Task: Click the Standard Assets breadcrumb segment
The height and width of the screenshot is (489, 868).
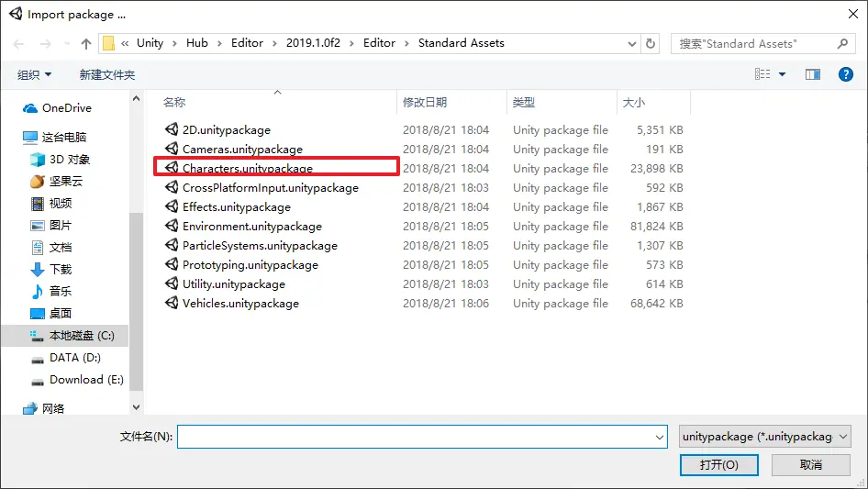Action: point(462,43)
